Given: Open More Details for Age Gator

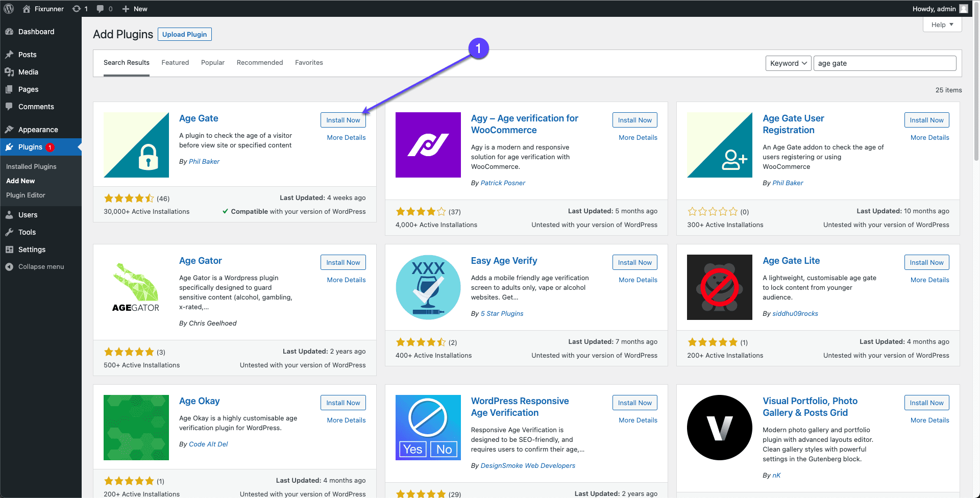Looking at the screenshot, I should tap(346, 280).
